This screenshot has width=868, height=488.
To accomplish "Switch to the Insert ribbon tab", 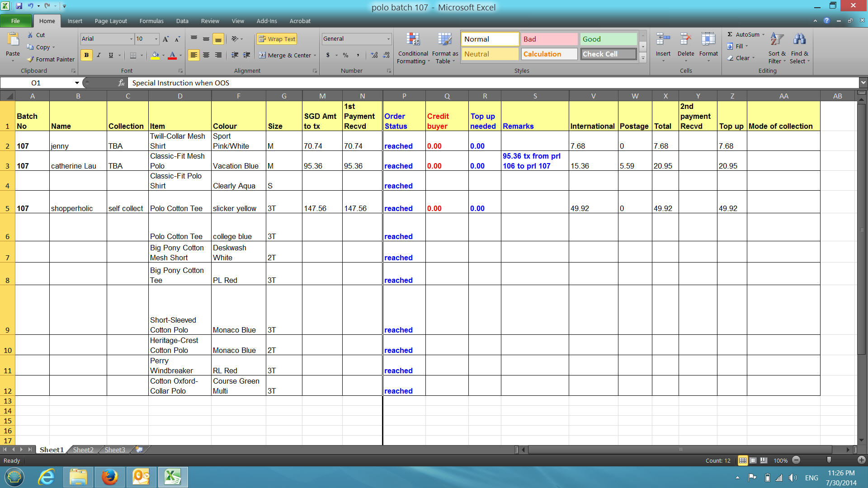I will pyautogui.click(x=75, y=21).
